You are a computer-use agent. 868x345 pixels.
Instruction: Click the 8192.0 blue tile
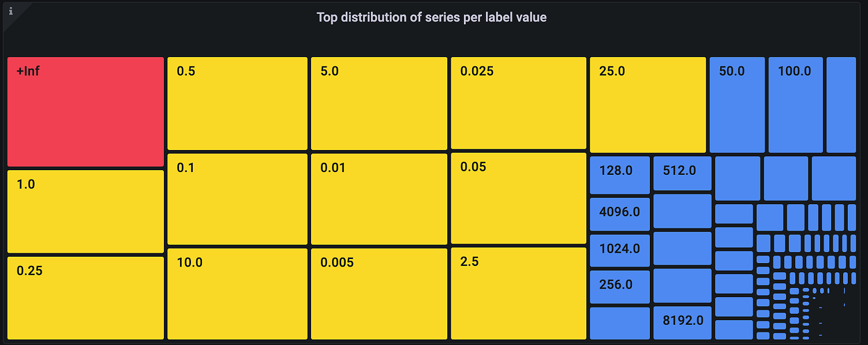click(x=682, y=323)
